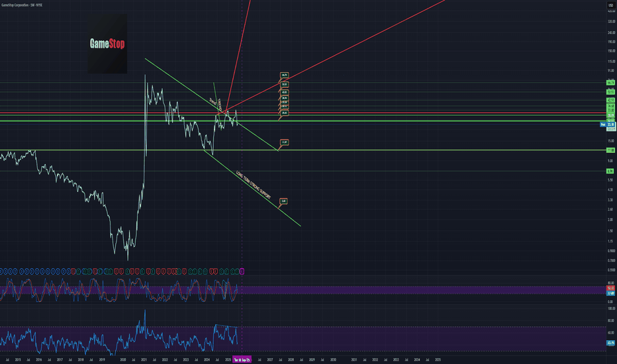The height and width of the screenshot is (364, 617).
Task: Click the green 11.88 price label on axis
Action: 610,150
